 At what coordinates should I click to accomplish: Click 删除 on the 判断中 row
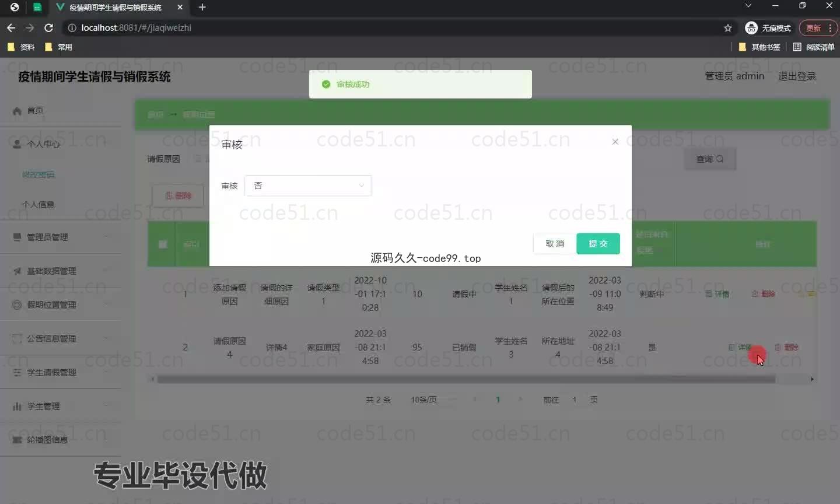(x=764, y=294)
